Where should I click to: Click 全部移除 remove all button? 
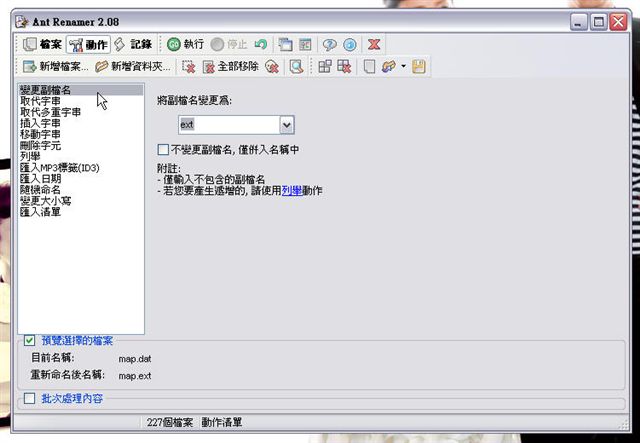tap(231, 67)
